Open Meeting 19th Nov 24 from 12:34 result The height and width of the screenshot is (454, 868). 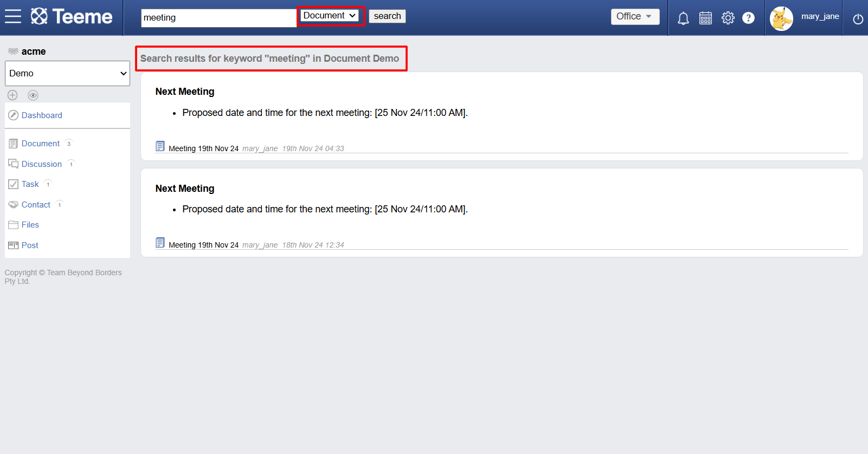[x=203, y=245]
